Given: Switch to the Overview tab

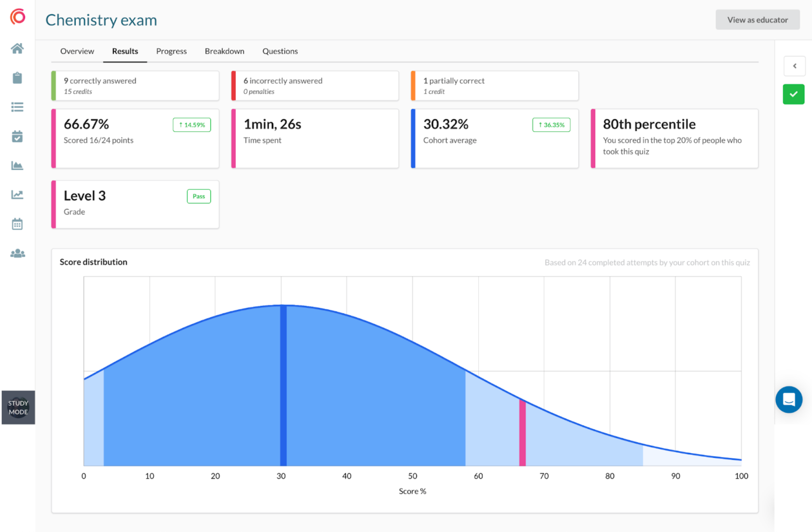Looking at the screenshot, I should click(x=77, y=51).
